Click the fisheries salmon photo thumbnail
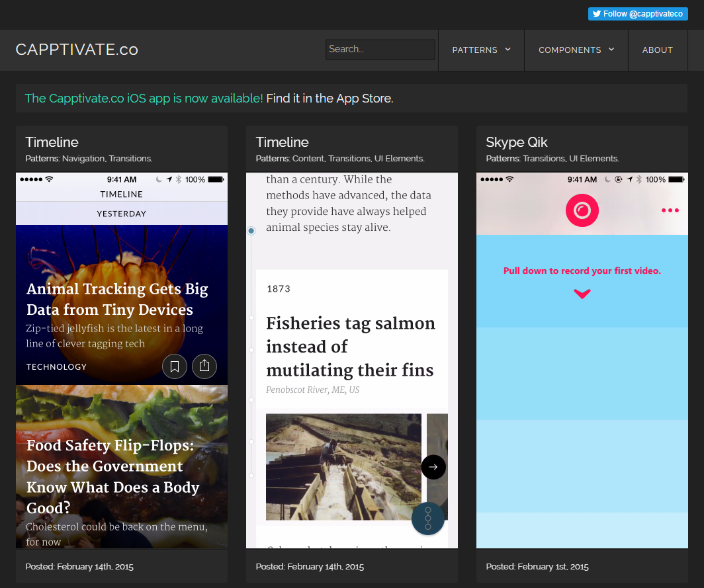Image resolution: width=704 pixels, height=588 pixels. coord(343,466)
